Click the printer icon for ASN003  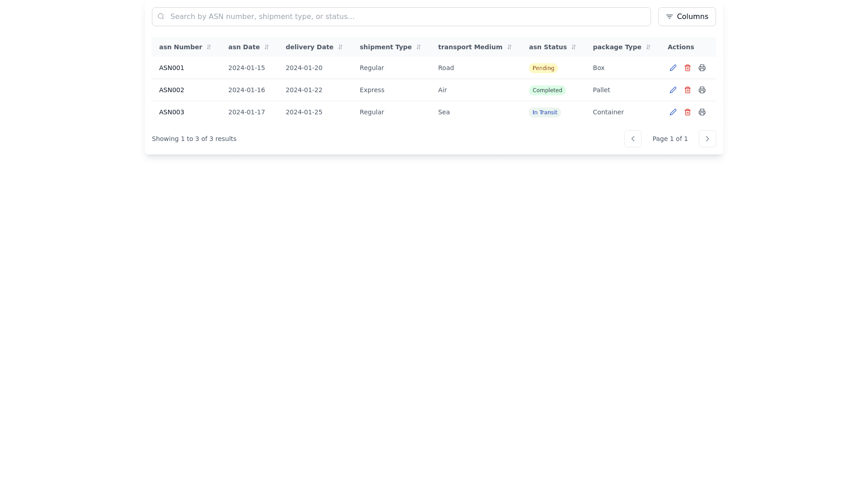[x=702, y=112]
